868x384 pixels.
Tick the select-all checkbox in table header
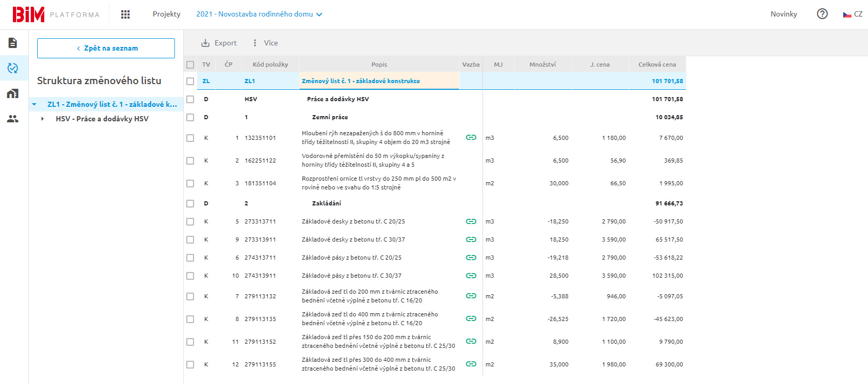pos(190,65)
